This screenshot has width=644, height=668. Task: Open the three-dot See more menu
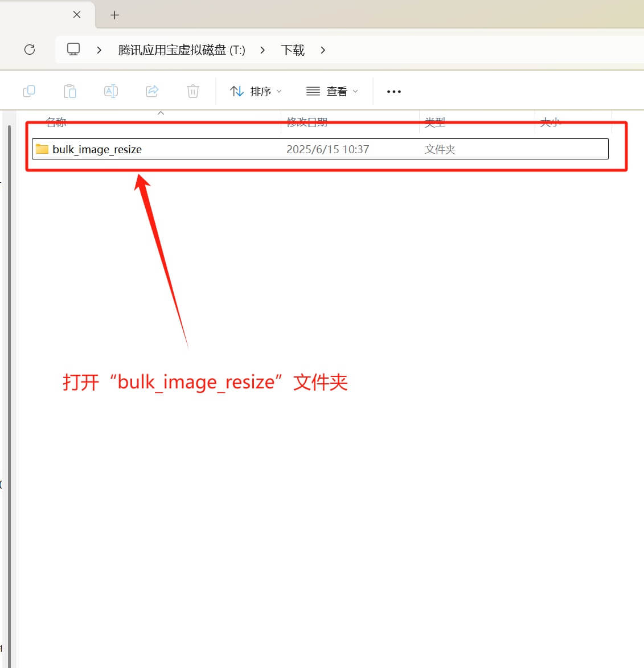393,91
